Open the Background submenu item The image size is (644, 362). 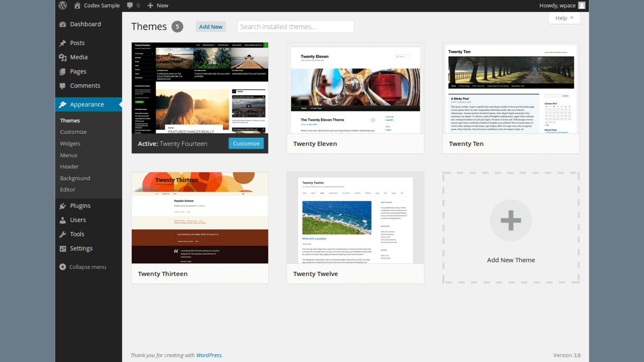coord(75,178)
